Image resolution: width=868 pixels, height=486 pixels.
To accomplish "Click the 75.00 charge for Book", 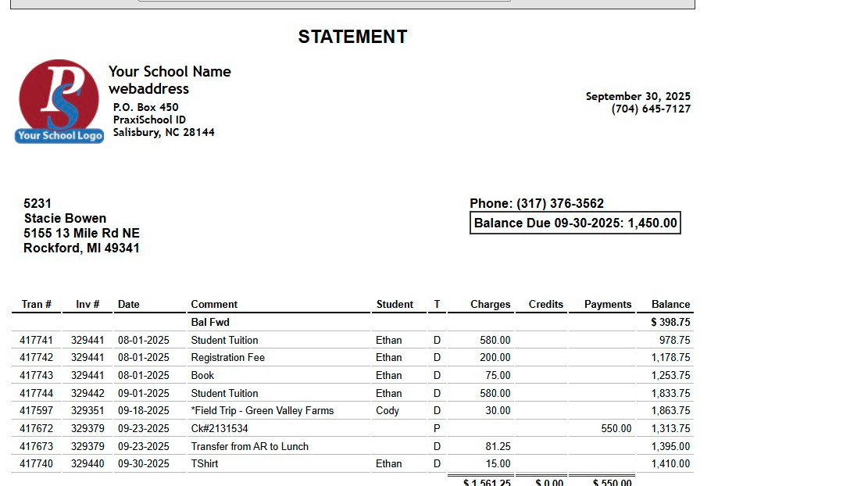I will (498, 375).
